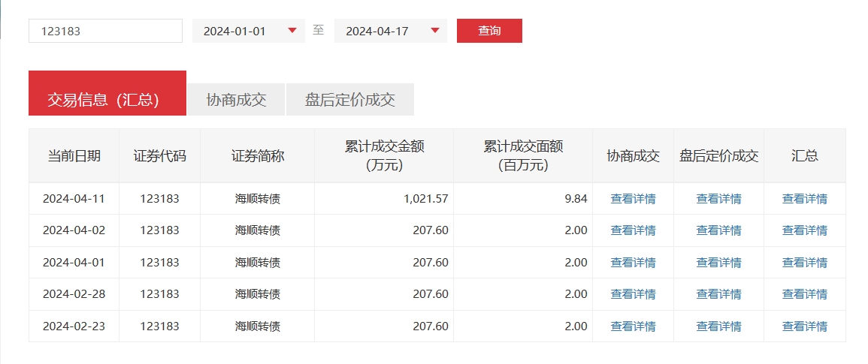This screenshot has width=868, height=364.
Task: View 汇总 details for 2024-04-11
Action: point(804,199)
